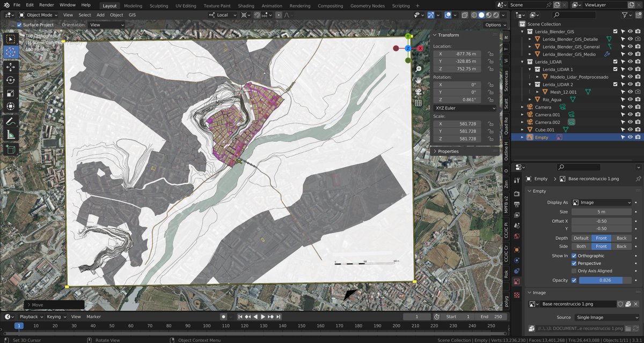Image resolution: width=644 pixels, height=343 pixels.
Task: Play the animation forward
Action: [x=263, y=317]
